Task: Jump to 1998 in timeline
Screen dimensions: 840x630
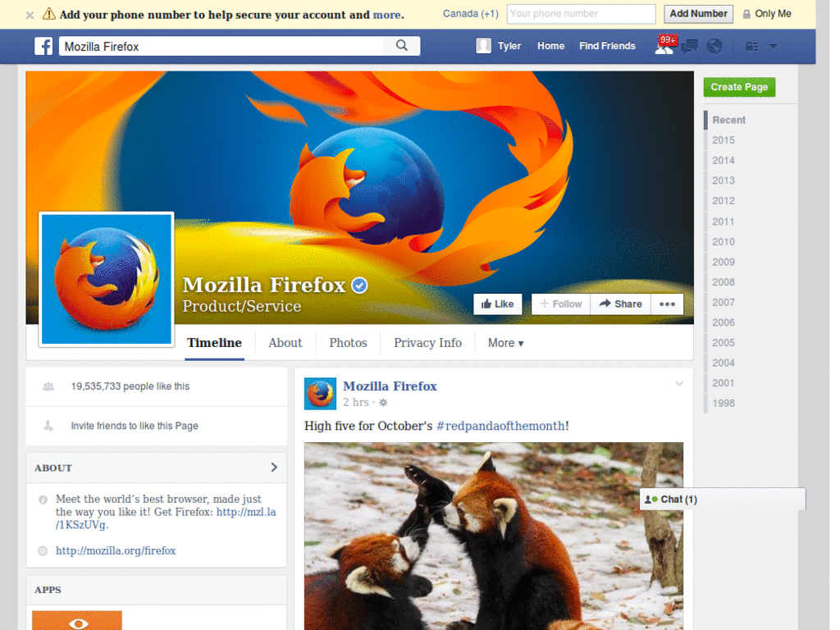Action: pos(724,404)
